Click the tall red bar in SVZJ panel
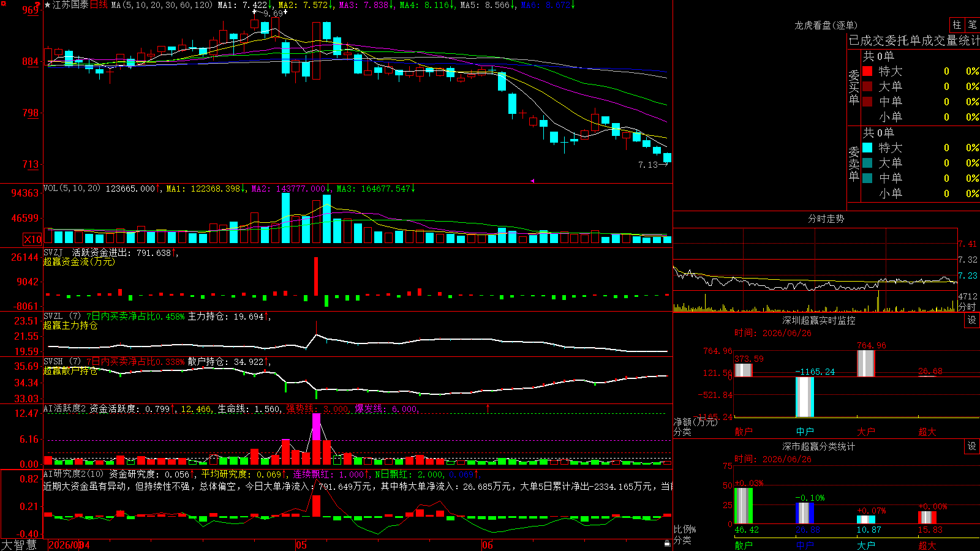This screenshot has height=551, width=980. point(316,276)
